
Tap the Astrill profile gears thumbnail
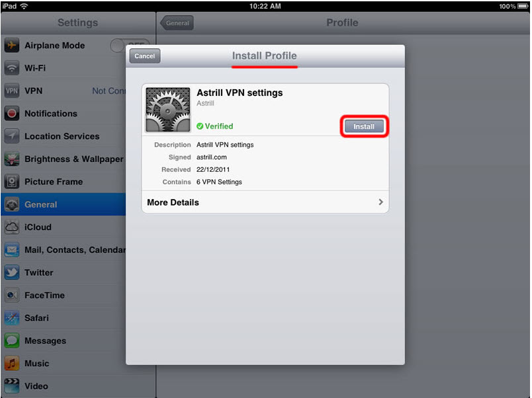click(x=168, y=110)
